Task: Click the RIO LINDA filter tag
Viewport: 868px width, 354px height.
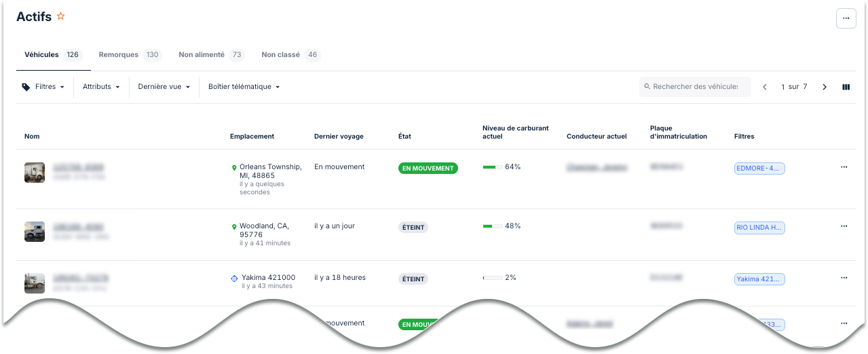Action: pos(759,228)
